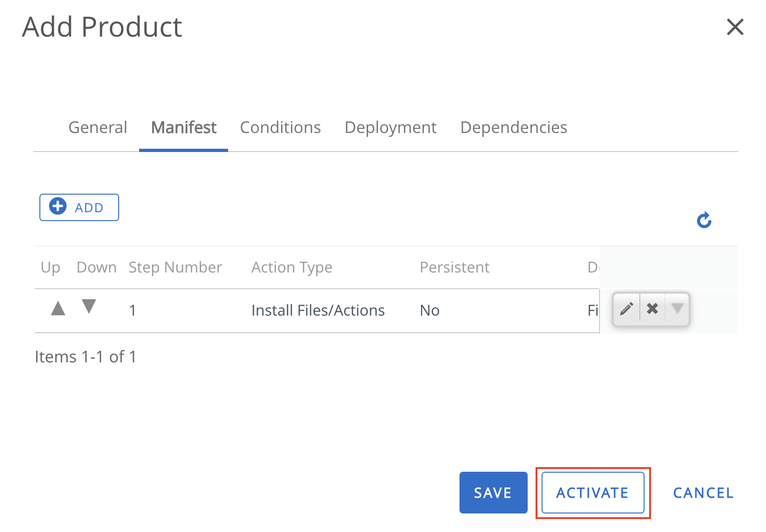
Task: Select the Install Files/Actions row
Action: click(x=318, y=310)
